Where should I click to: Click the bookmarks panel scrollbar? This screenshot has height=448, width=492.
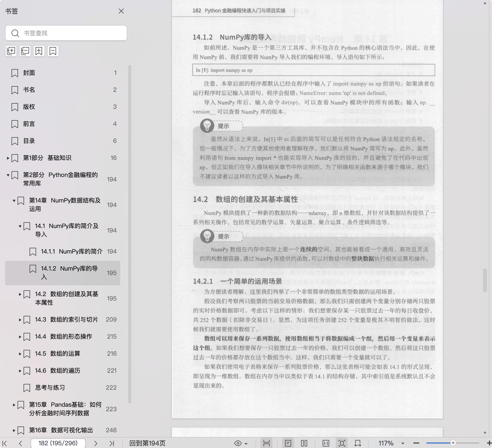[x=130, y=234]
